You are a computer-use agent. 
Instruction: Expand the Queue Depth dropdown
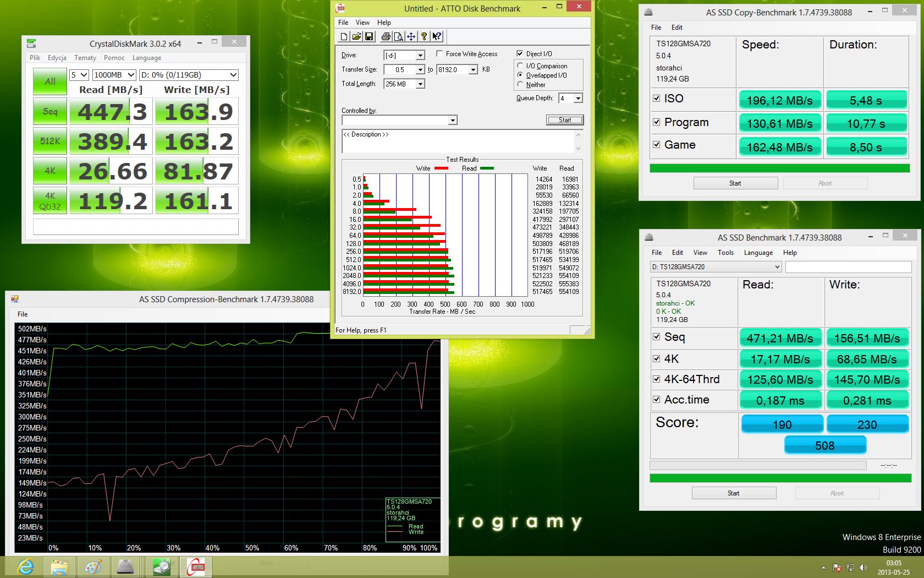(x=577, y=99)
